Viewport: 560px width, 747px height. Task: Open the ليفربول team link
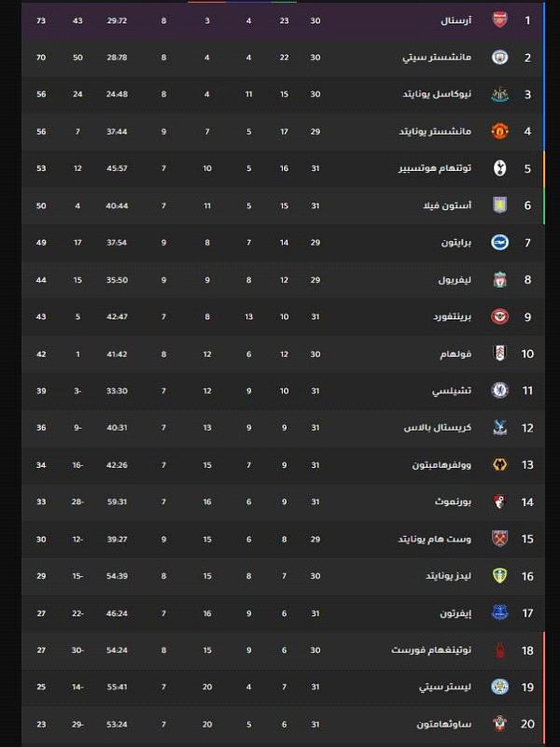click(x=455, y=280)
